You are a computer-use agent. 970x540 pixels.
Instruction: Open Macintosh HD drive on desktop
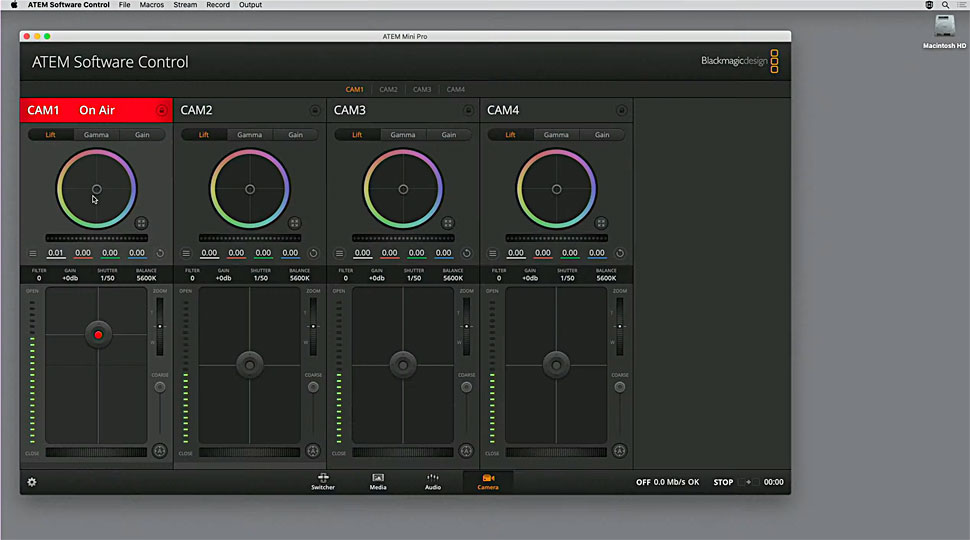pos(944,32)
